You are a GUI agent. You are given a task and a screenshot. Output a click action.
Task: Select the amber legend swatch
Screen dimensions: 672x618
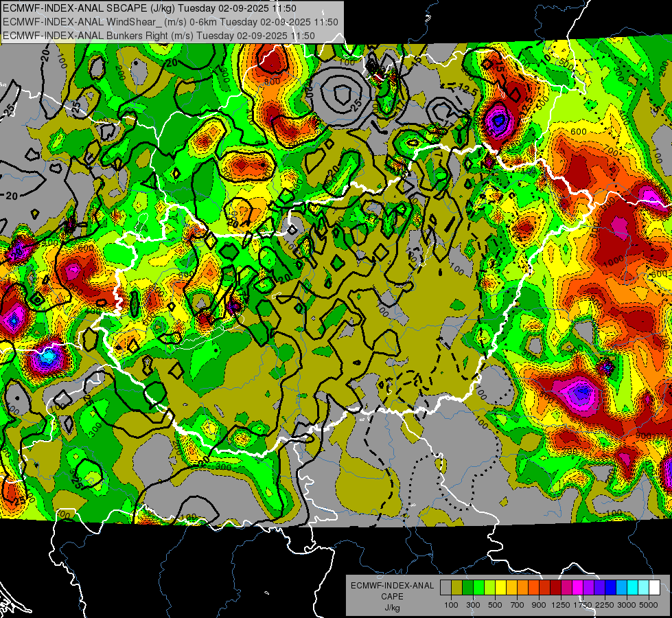[511, 588]
